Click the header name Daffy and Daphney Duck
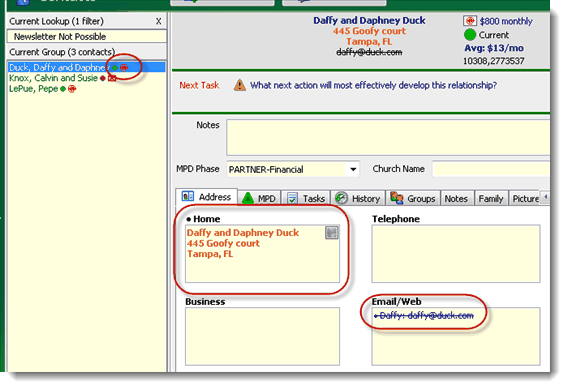The image size is (567, 389). coord(369,21)
